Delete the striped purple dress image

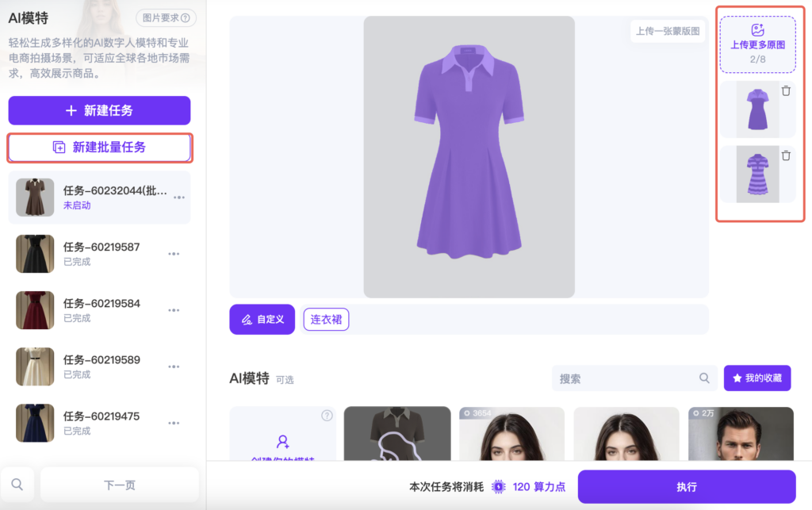click(786, 155)
